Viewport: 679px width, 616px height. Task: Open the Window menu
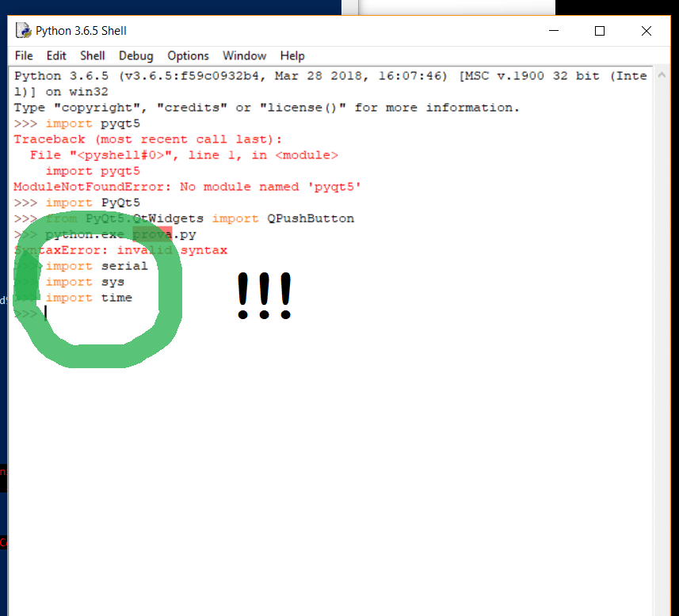point(244,56)
